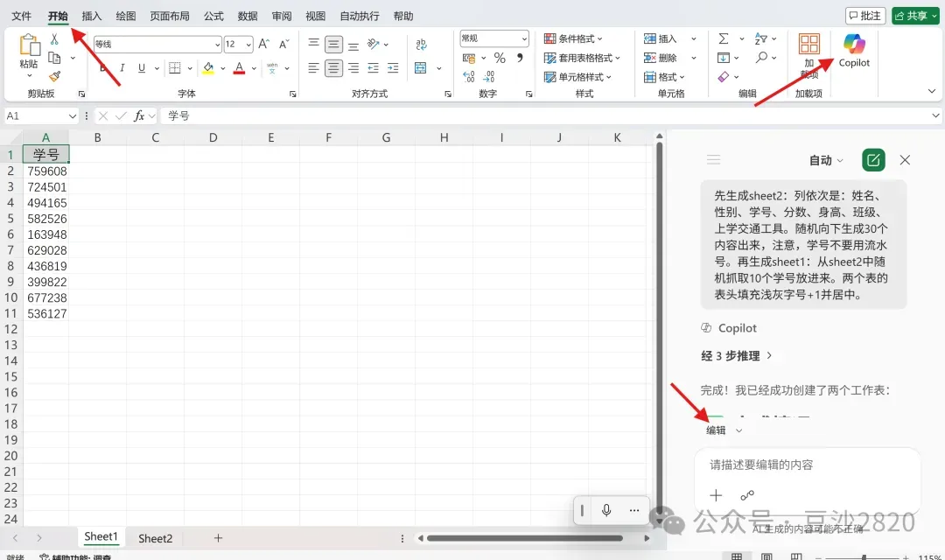Click the microphone dictation icon
Image resolution: width=945 pixels, height=560 pixels.
coord(606,511)
